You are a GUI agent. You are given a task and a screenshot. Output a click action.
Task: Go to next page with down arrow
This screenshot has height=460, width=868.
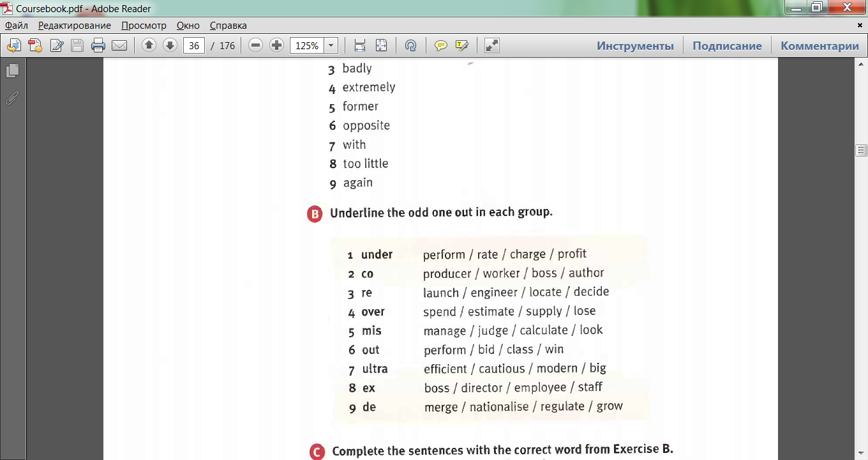click(170, 45)
